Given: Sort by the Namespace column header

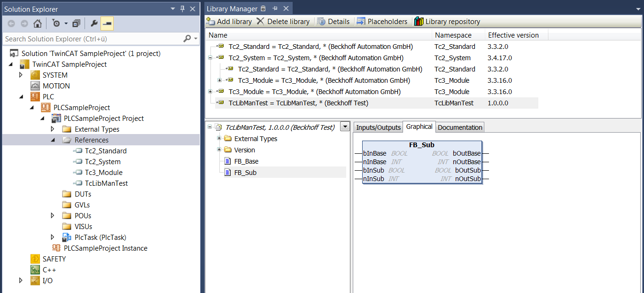Looking at the screenshot, I should tap(458, 35).
